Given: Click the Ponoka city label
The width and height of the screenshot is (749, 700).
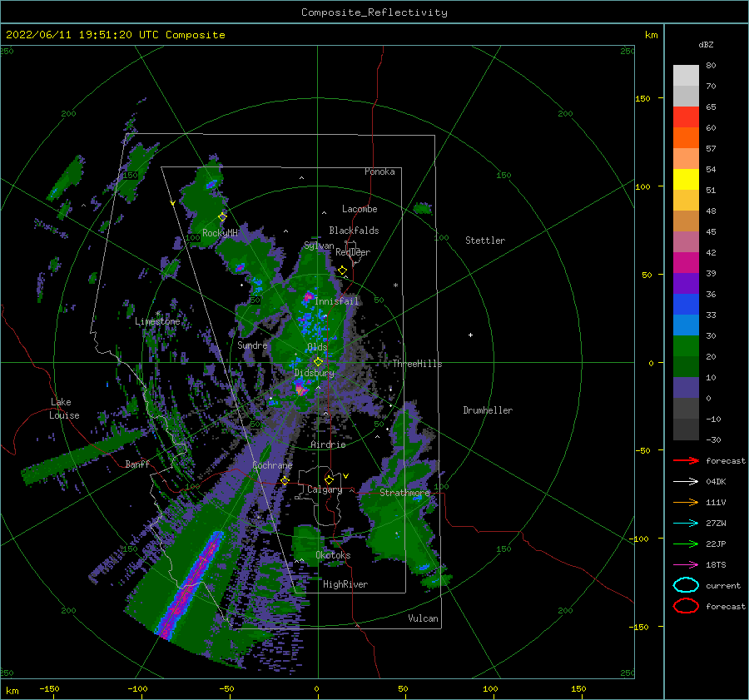Looking at the screenshot, I should [x=379, y=171].
